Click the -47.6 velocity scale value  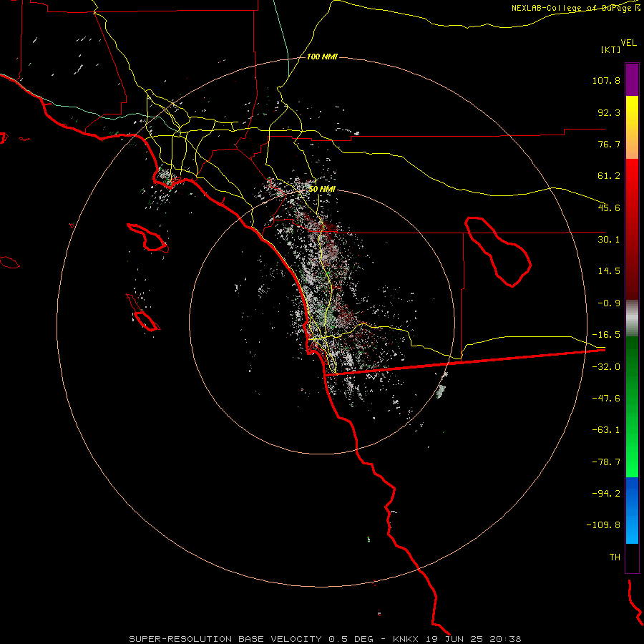[606, 399]
